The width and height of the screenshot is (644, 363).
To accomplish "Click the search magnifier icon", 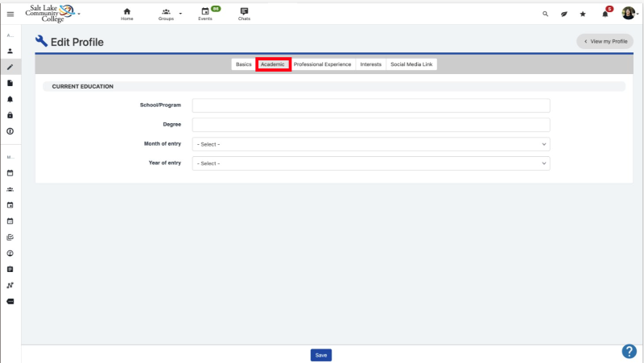I will point(545,14).
